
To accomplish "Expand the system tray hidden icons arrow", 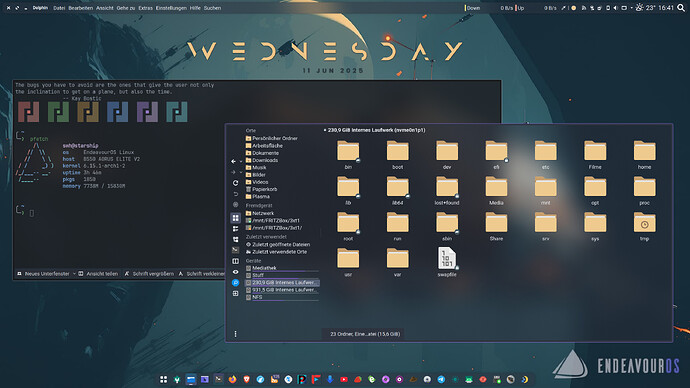I will [631, 8].
